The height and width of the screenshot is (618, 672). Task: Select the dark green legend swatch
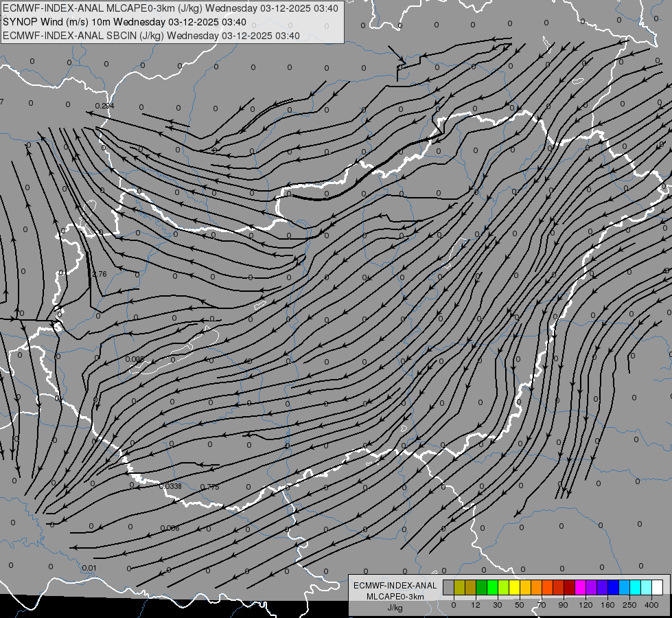click(481, 587)
